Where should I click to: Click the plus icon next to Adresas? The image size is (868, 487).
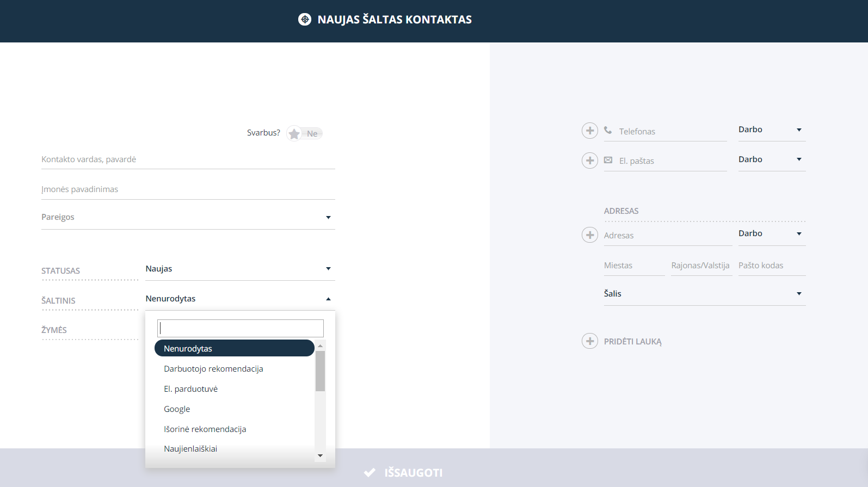tap(590, 235)
